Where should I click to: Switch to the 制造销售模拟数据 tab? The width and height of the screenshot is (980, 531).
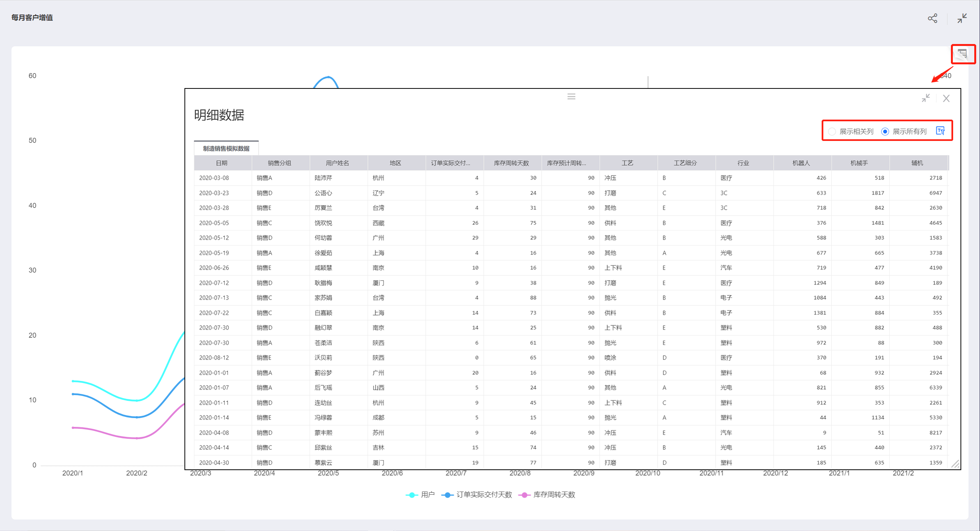(226, 149)
